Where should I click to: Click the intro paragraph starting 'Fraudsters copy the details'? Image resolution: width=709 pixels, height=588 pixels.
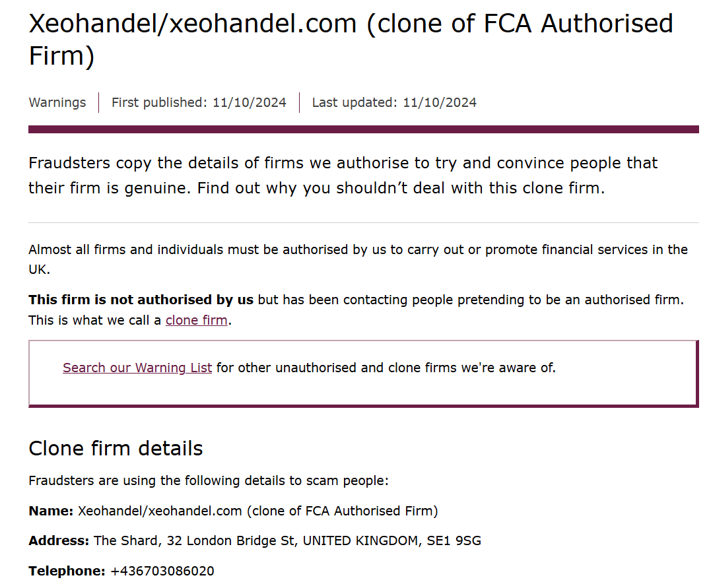point(343,175)
